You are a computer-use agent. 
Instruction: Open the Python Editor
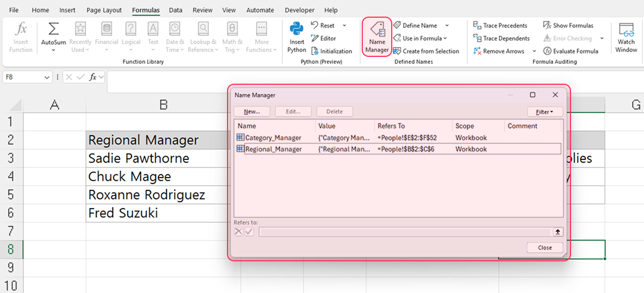tap(324, 39)
